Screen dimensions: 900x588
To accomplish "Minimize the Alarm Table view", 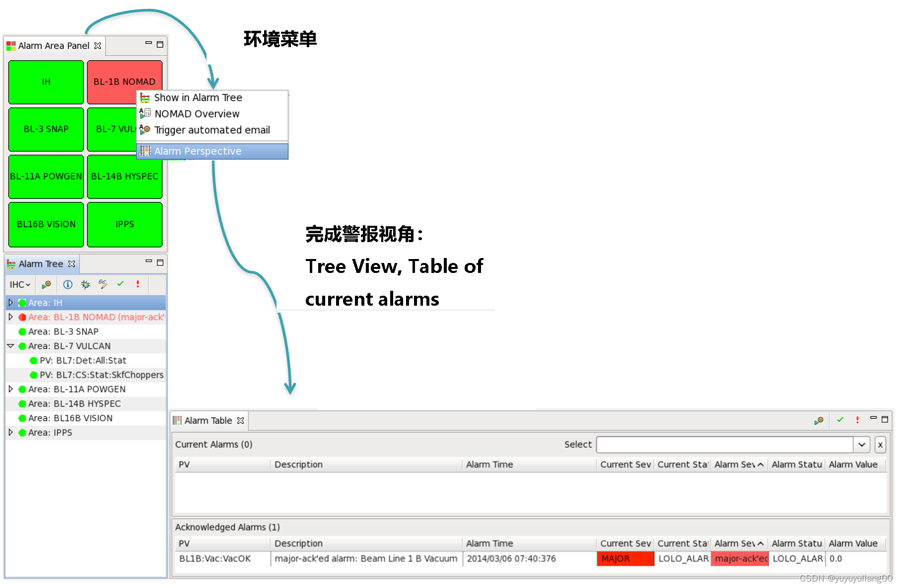I will tap(874, 418).
